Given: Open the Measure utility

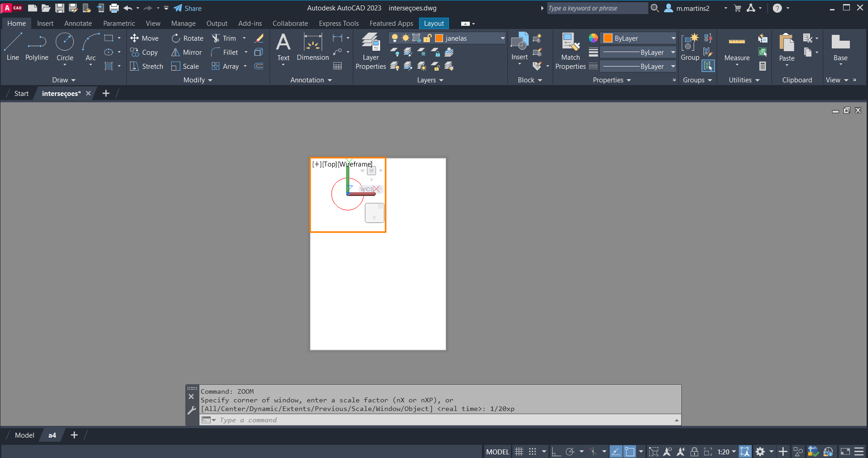Looking at the screenshot, I should tap(737, 48).
